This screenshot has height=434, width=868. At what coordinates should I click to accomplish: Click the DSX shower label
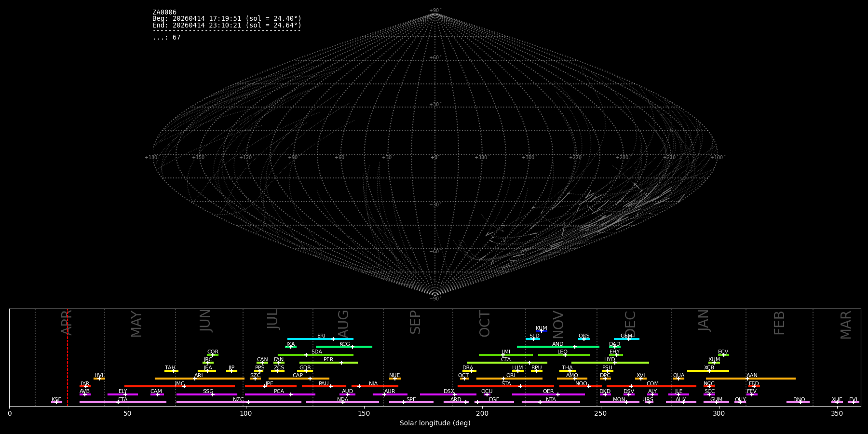(449, 392)
